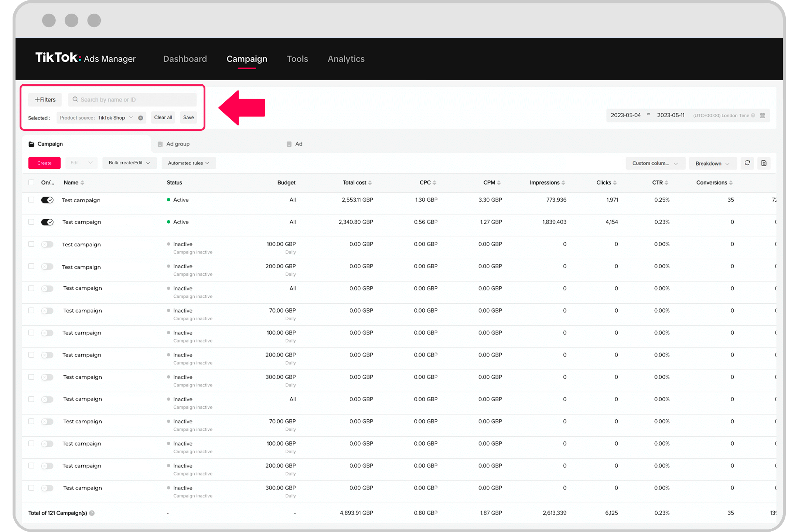Sort the Conversions column
Viewport: 798px width, 532px height.
click(731, 183)
